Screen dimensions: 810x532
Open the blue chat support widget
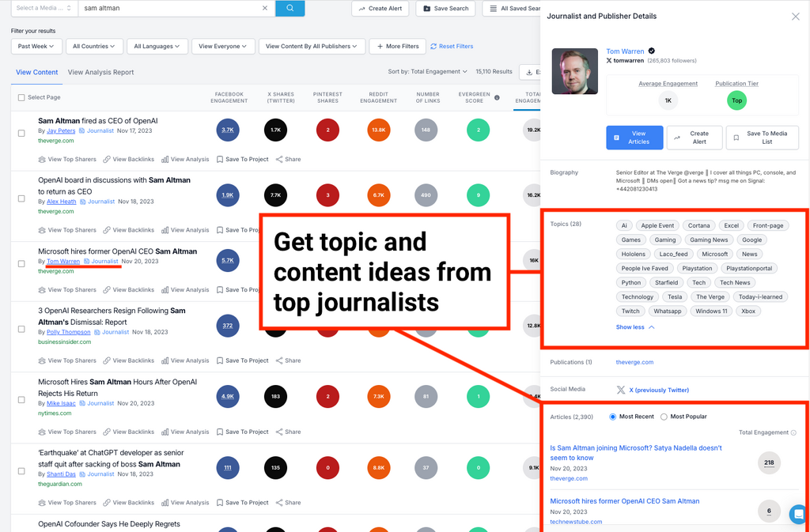pos(799,513)
